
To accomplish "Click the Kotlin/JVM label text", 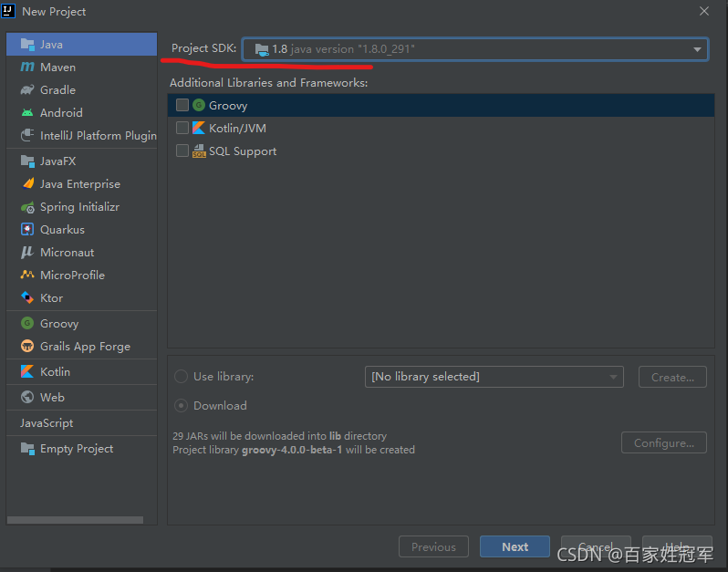I will [238, 129].
